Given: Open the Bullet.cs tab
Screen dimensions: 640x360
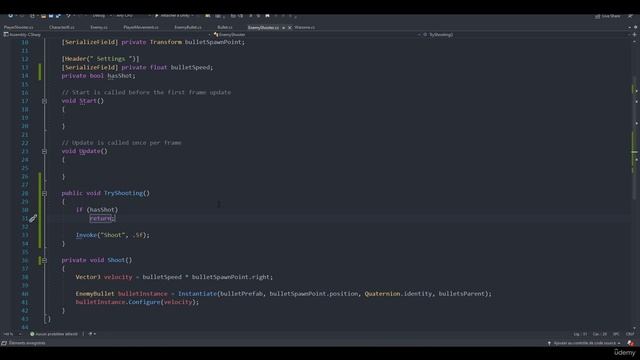Looking at the screenshot, I should 224,27.
